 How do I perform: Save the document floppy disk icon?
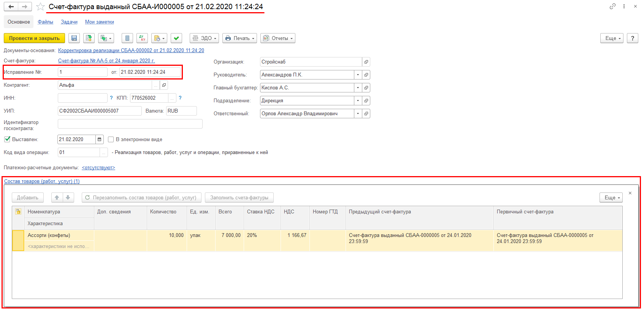[74, 38]
